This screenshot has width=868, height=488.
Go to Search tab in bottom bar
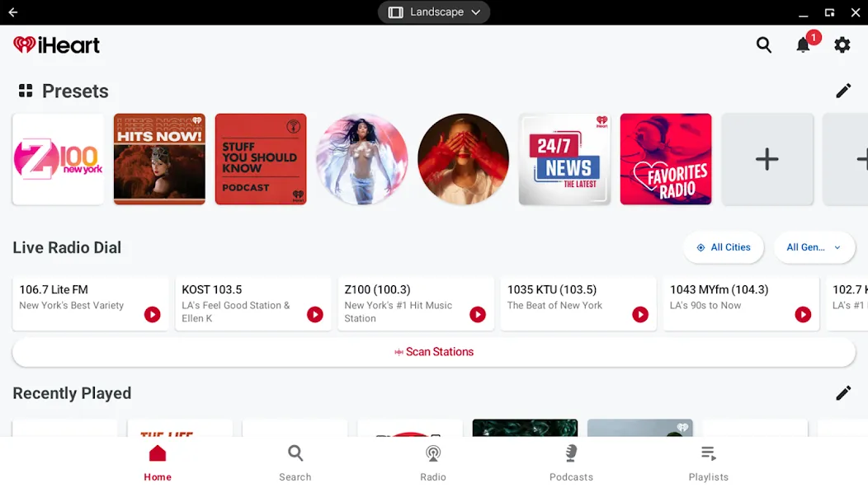295,463
